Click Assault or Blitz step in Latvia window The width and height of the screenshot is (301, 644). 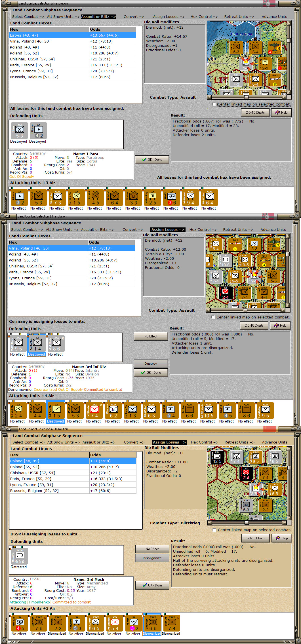(98, 17)
